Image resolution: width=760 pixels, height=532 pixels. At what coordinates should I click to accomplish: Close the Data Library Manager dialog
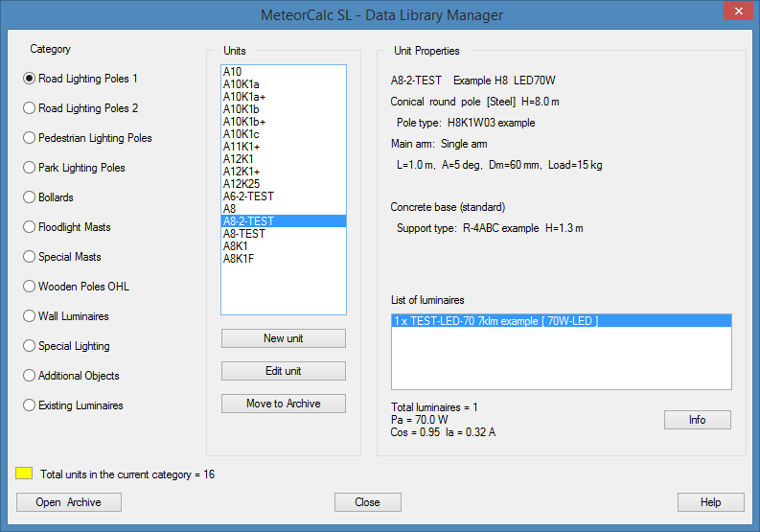[x=368, y=502]
